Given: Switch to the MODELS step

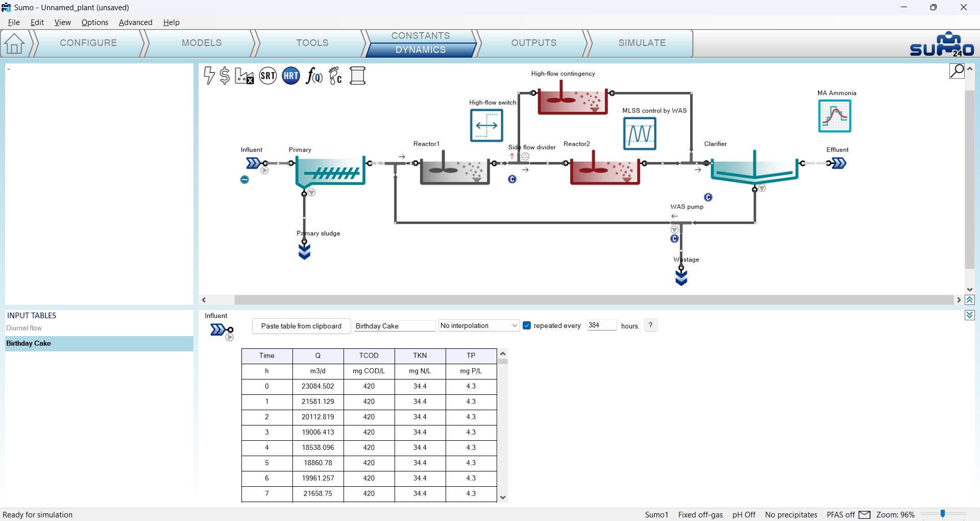Looking at the screenshot, I should (202, 43).
